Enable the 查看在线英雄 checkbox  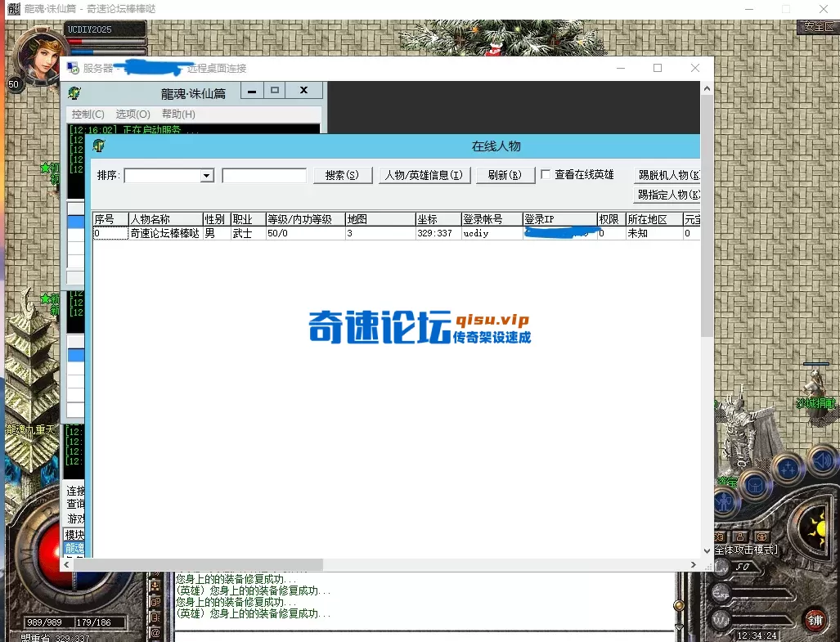coord(545,175)
